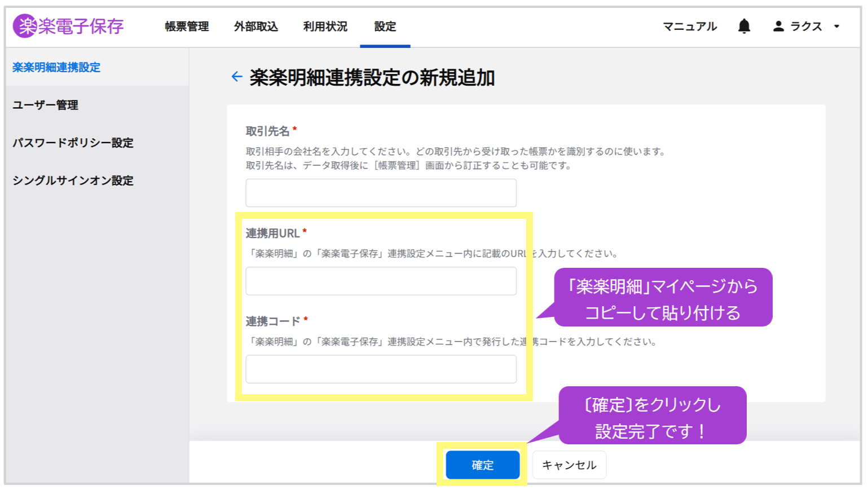Focus the 取引先名 text field
This screenshot has height=490, width=868.
click(381, 193)
